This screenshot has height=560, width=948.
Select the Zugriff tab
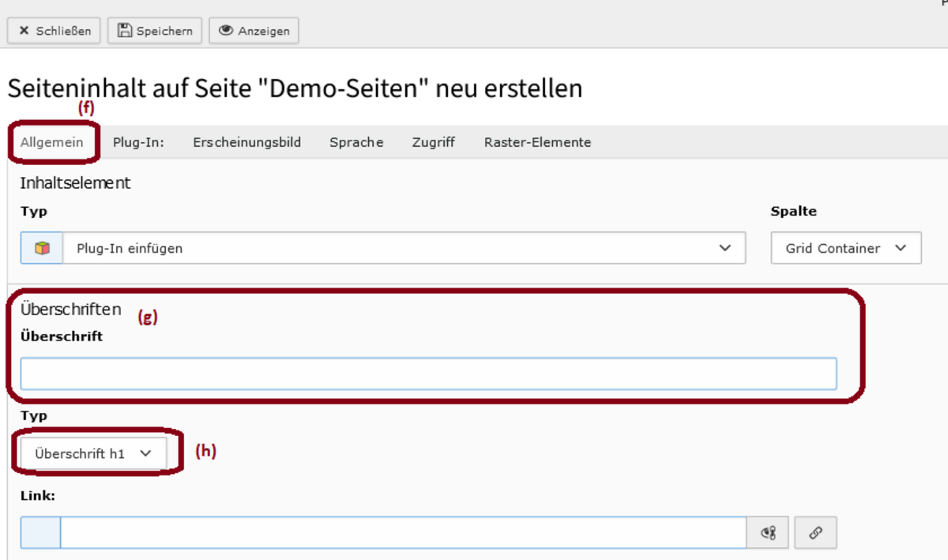pyautogui.click(x=433, y=142)
